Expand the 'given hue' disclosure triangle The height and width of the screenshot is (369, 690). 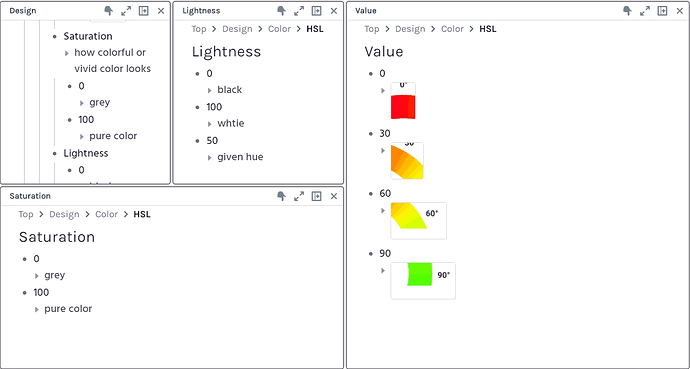coord(210,157)
